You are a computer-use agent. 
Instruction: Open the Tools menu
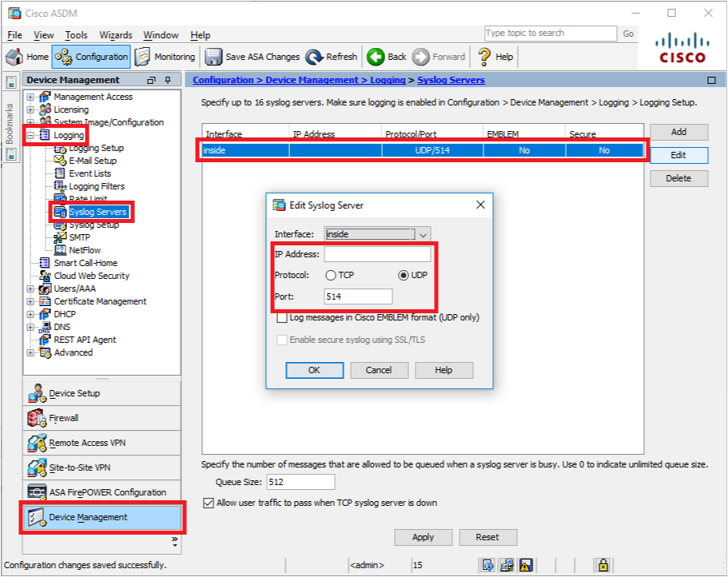pyautogui.click(x=76, y=35)
